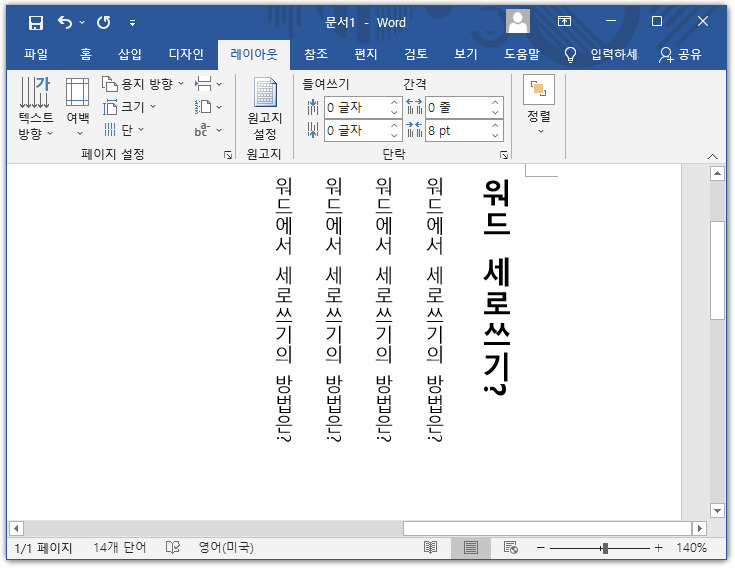
Task: Decrease the left indent value
Action: [394, 113]
